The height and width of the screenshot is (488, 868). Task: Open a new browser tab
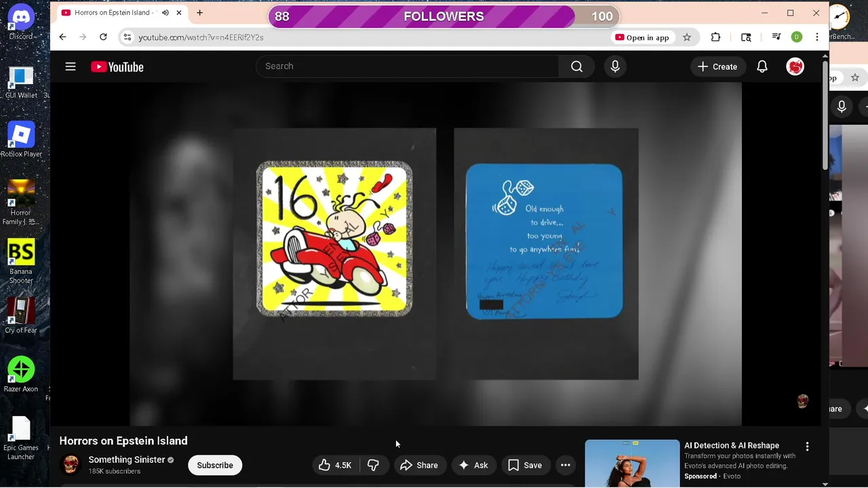tap(199, 13)
